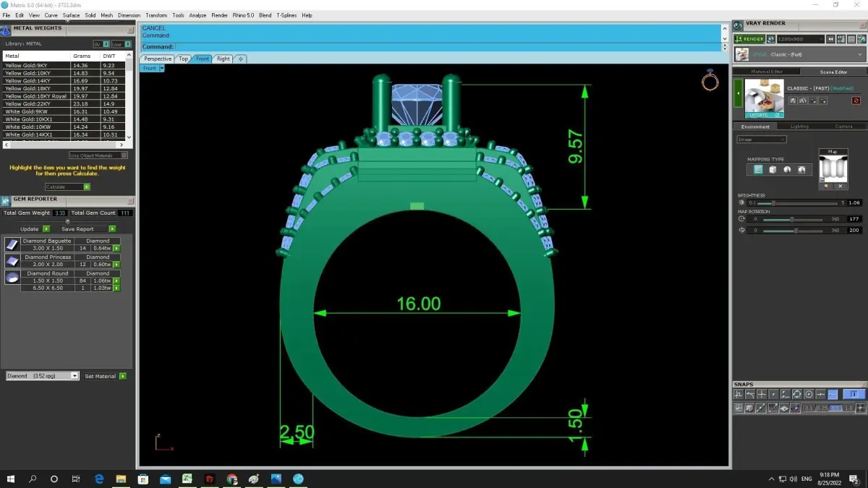The width and height of the screenshot is (868, 488).
Task: Open the T-Splines menu
Action: click(286, 15)
